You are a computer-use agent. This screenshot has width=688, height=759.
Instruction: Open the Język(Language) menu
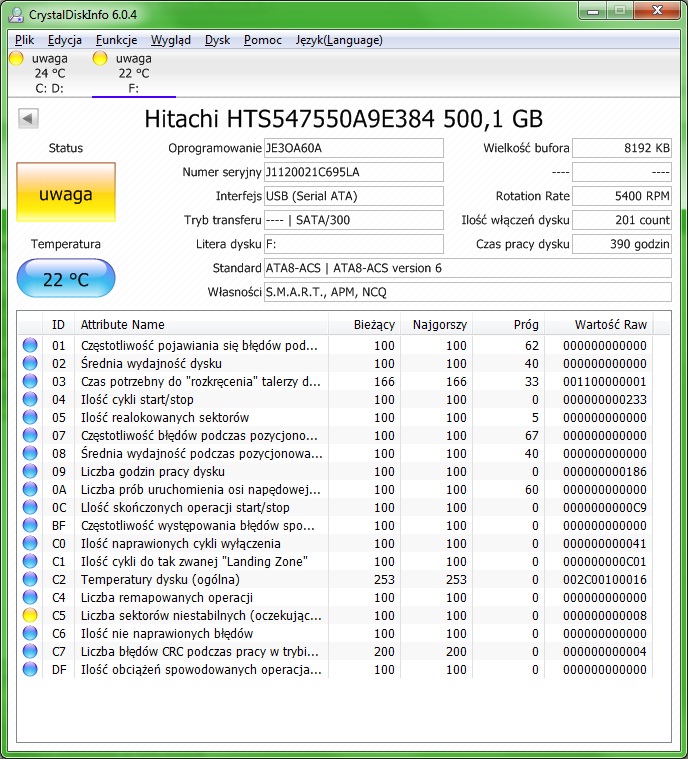tap(339, 40)
